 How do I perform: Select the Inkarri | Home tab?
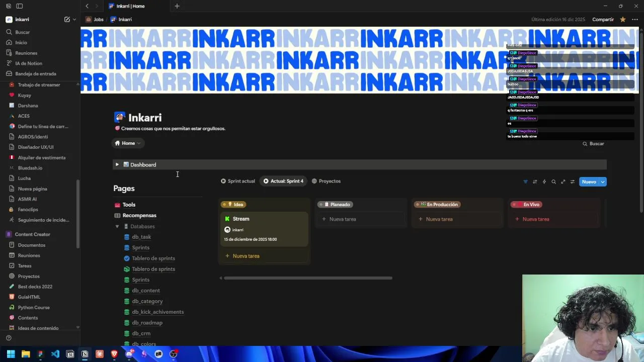click(136, 6)
